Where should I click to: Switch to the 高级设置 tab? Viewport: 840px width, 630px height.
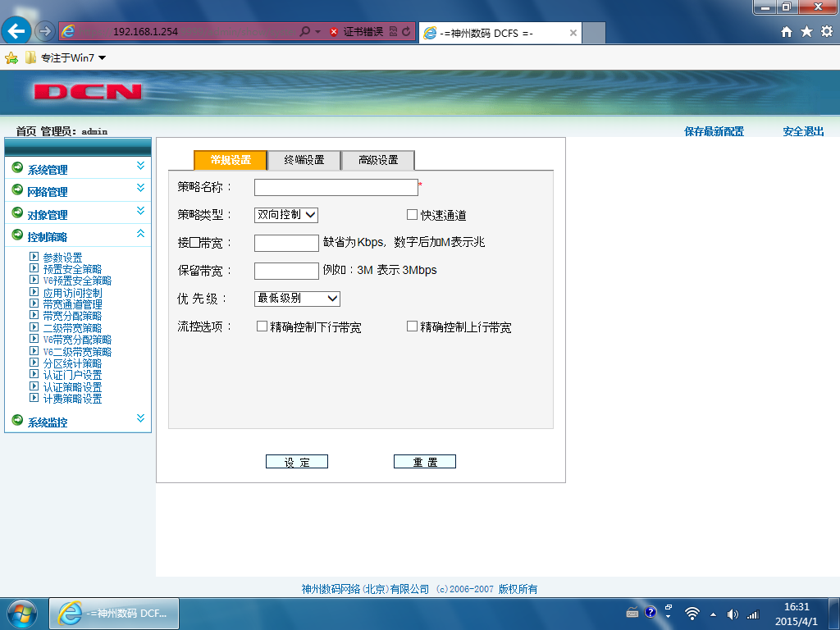(x=378, y=160)
